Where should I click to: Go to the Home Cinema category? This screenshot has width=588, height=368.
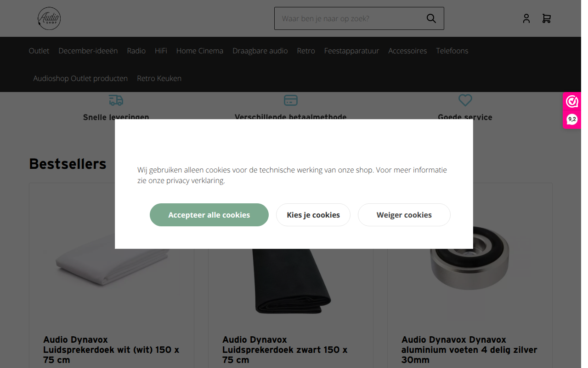tap(200, 51)
